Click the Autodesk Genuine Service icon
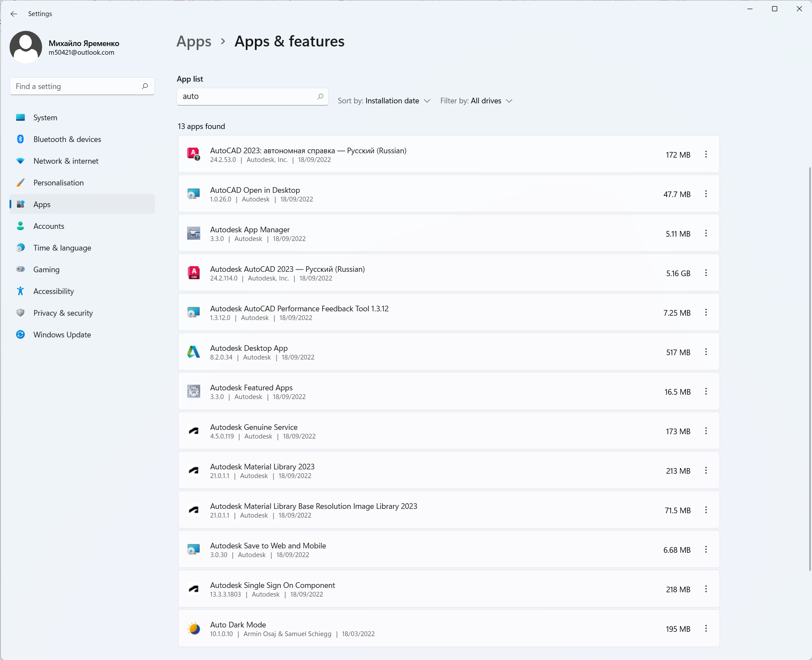This screenshot has height=660, width=812. [x=194, y=431]
